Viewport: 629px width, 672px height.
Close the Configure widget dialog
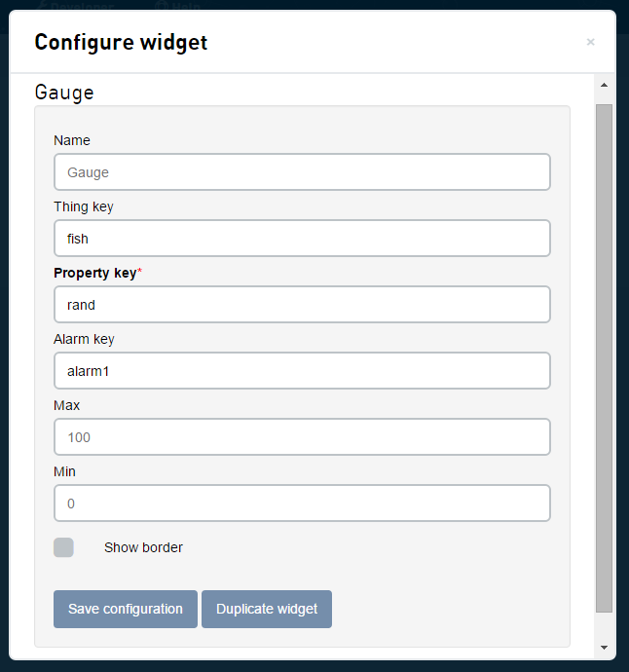click(590, 43)
